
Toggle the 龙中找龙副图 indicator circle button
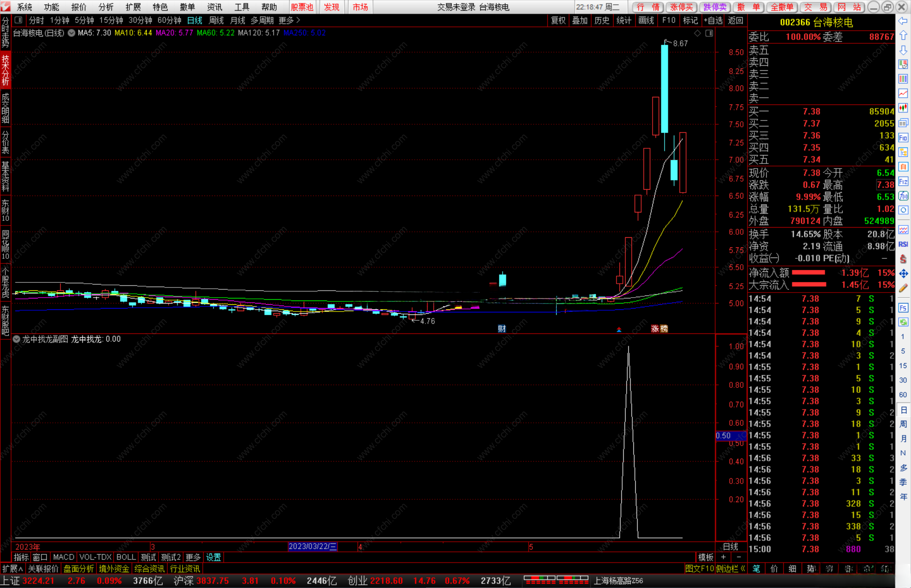click(16, 339)
